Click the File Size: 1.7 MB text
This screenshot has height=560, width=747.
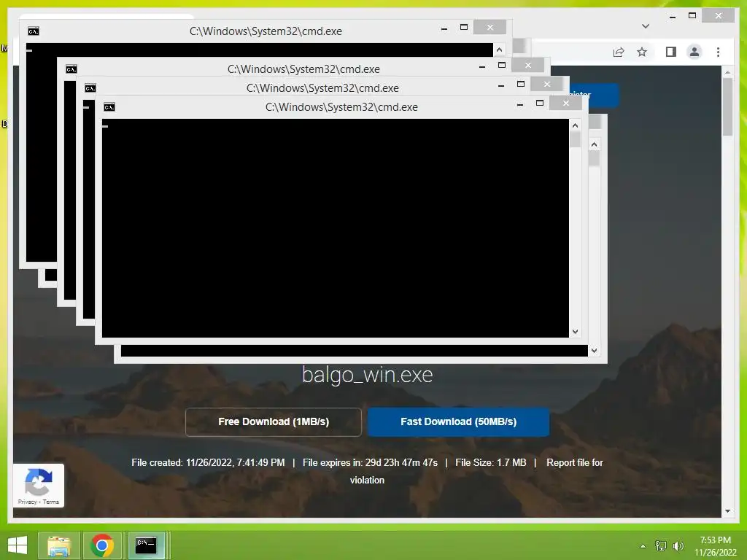coord(491,463)
